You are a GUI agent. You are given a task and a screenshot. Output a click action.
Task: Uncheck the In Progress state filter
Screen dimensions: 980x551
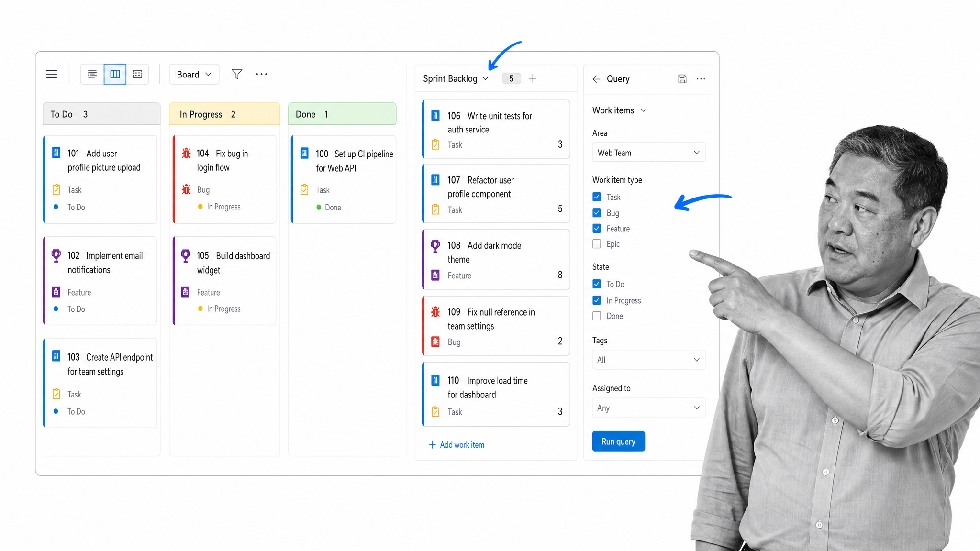point(597,300)
